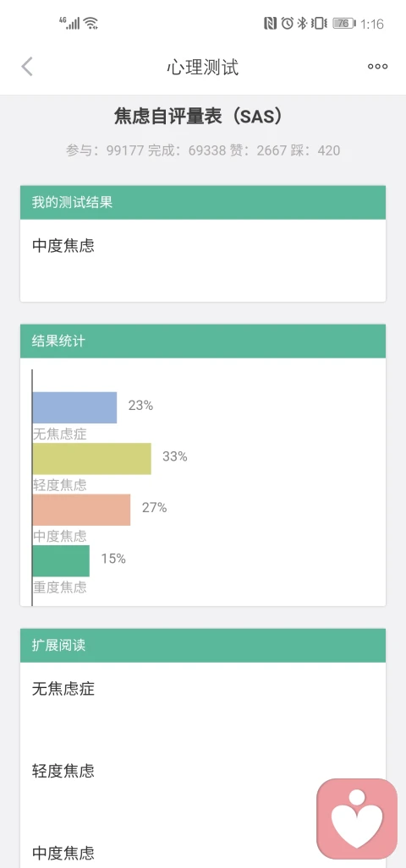The image size is (406, 868).
Task: Tap the 扩展阅读 section header
Action: [203, 646]
